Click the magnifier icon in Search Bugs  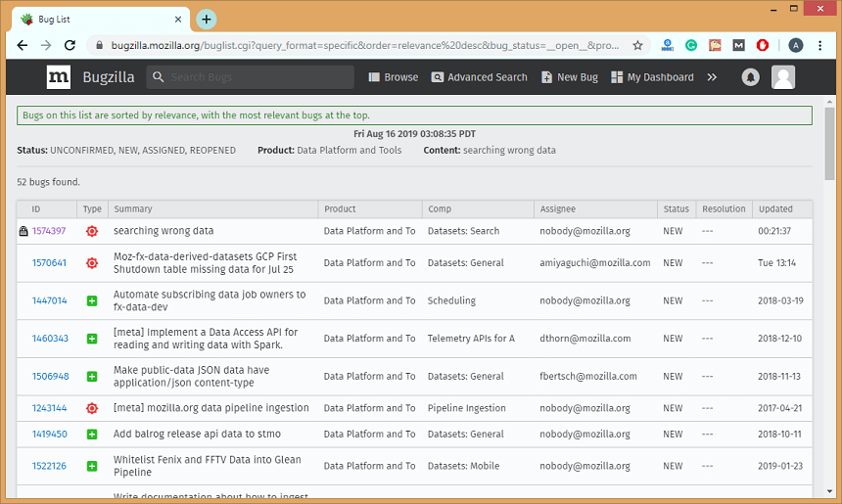click(x=158, y=77)
